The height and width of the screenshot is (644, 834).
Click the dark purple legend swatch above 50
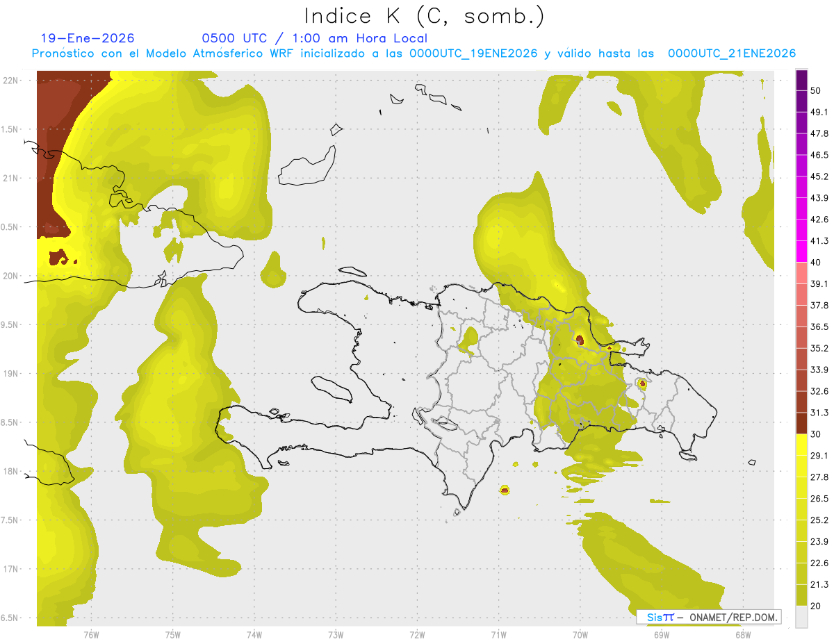[x=801, y=80]
